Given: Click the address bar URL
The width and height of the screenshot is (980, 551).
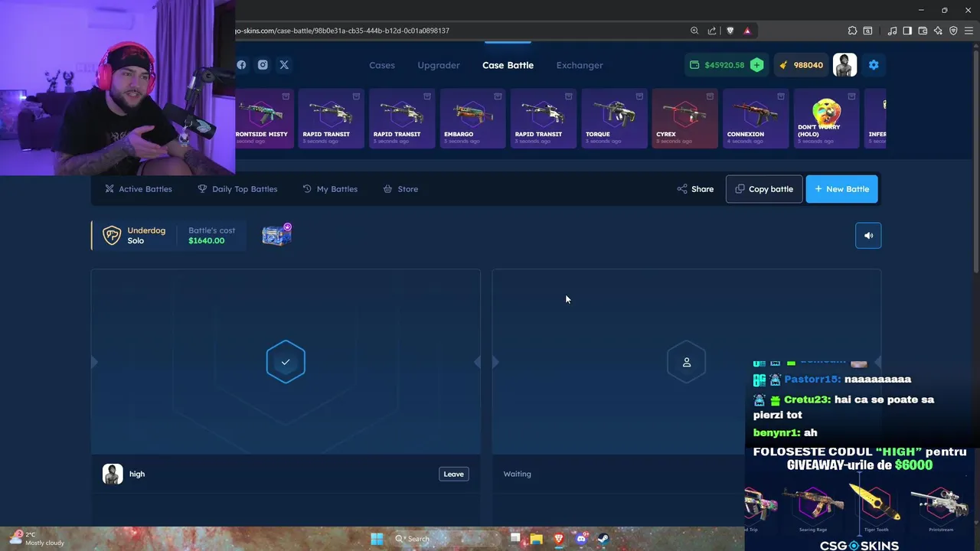Looking at the screenshot, I should (343, 31).
